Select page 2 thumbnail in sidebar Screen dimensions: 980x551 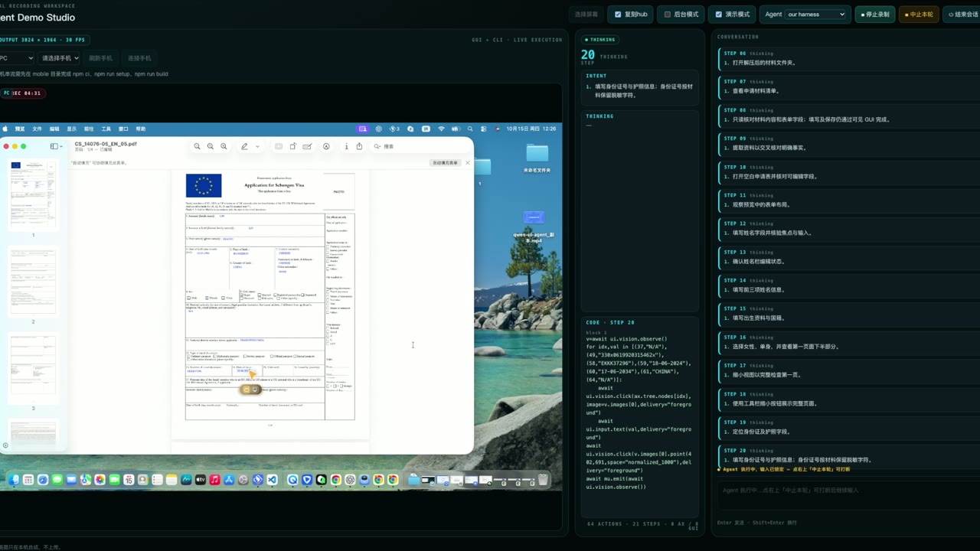(33, 281)
